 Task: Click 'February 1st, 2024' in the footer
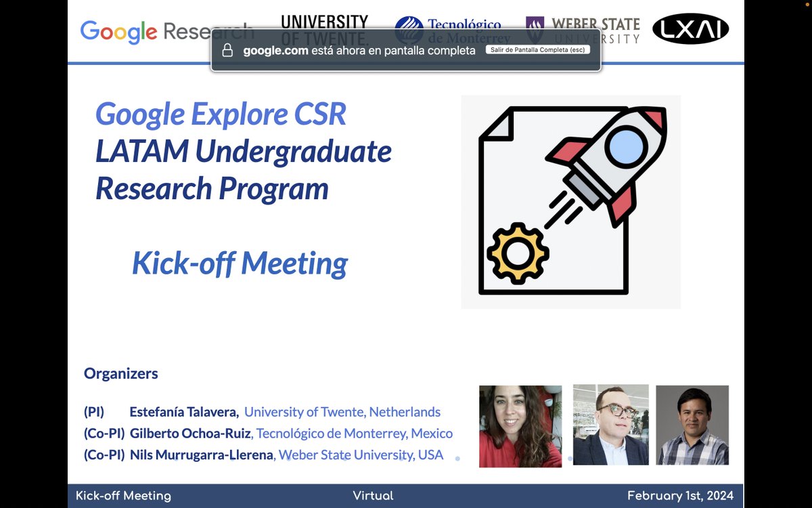(x=680, y=496)
